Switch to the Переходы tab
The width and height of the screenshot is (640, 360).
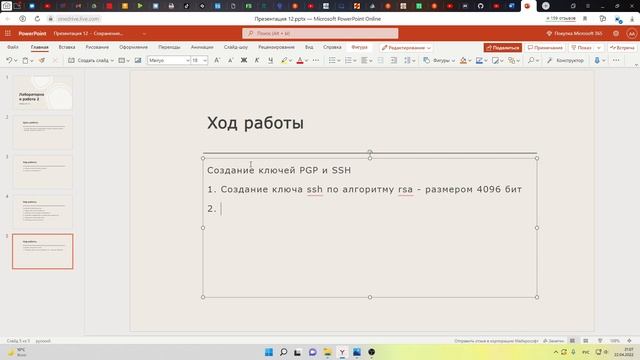[169, 47]
